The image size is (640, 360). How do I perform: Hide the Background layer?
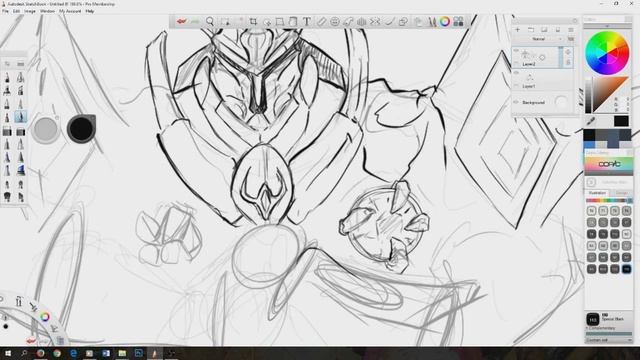pos(516,102)
